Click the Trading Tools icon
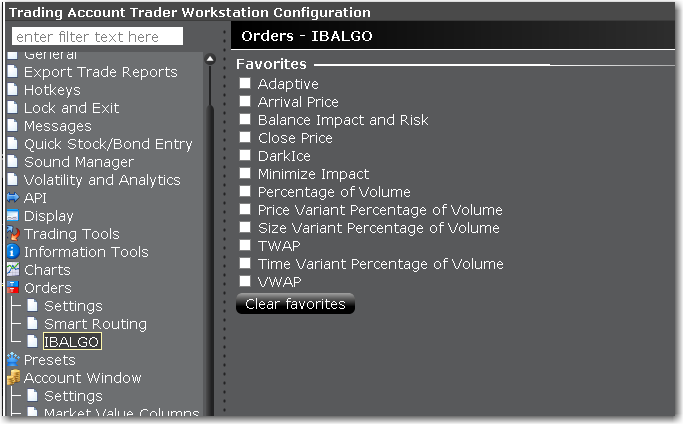The height and width of the screenshot is (424, 683). pyautogui.click(x=13, y=234)
